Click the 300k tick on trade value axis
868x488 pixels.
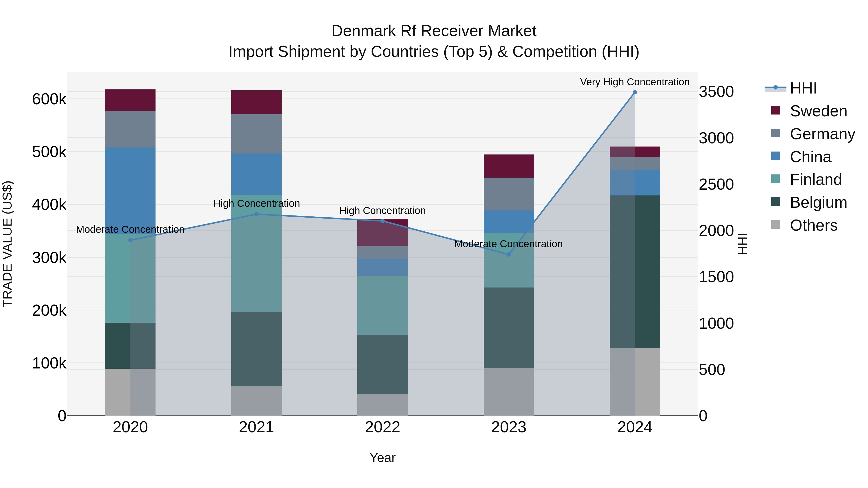pyautogui.click(x=49, y=258)
